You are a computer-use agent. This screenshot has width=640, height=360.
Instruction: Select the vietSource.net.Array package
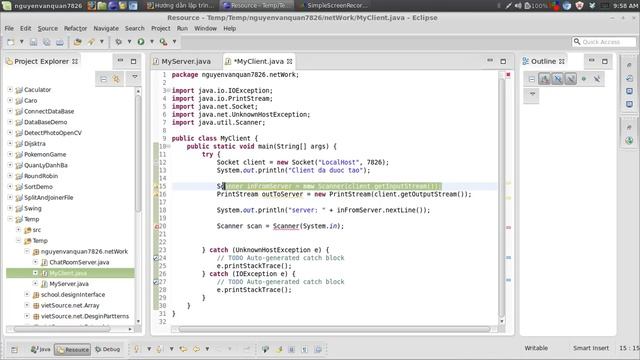(x=70, y=305)
